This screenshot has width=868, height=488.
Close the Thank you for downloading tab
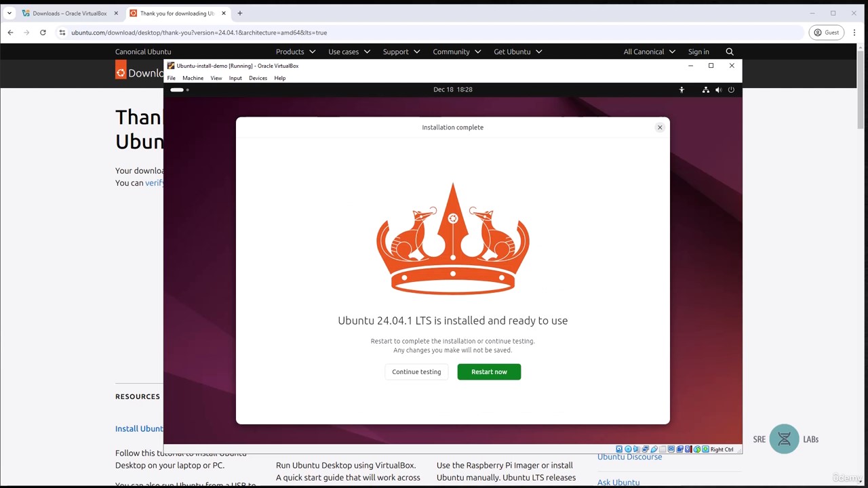pos(223,13)
